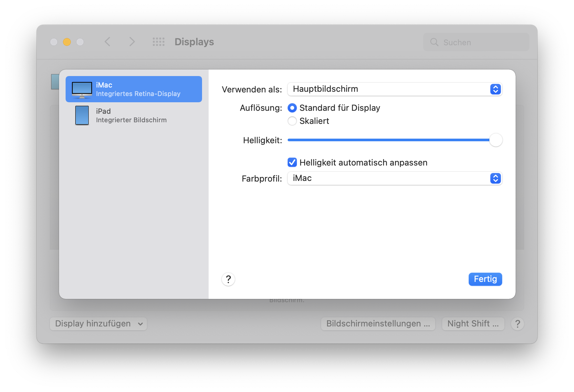
Task: Toggle "Helligkeit automatisch anpassen" checkbox
Action: (x=292, y=163)
